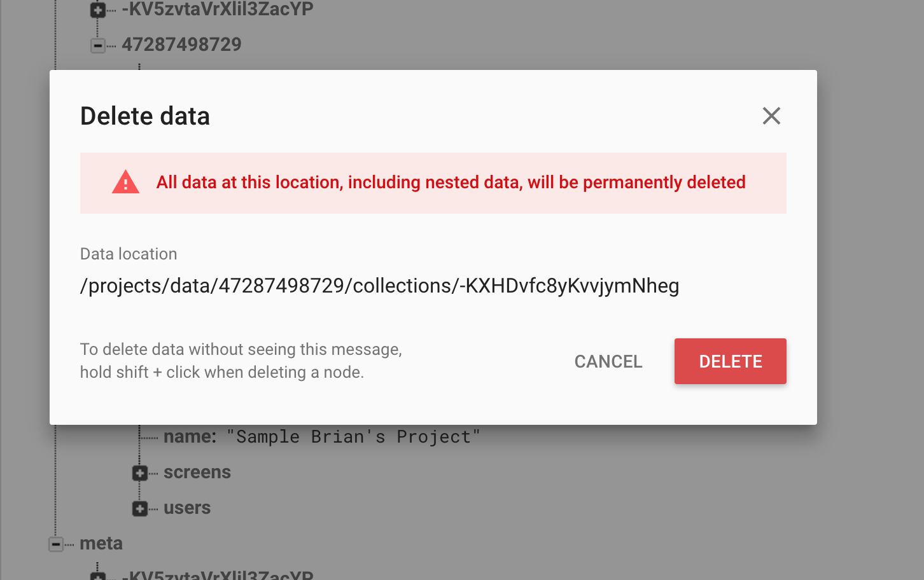The image size is (924, 580).
Task: Click the data location path text
Action: (379, 286)
